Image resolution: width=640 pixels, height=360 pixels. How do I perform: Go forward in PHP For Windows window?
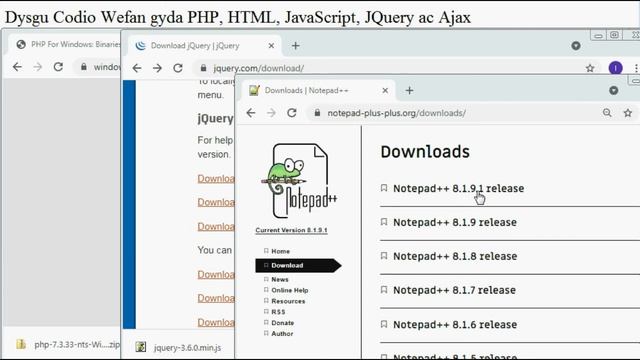pos(38,67)
